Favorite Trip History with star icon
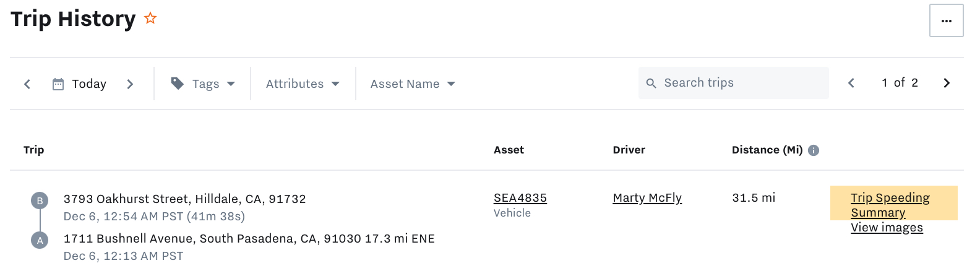 [150, 19]
